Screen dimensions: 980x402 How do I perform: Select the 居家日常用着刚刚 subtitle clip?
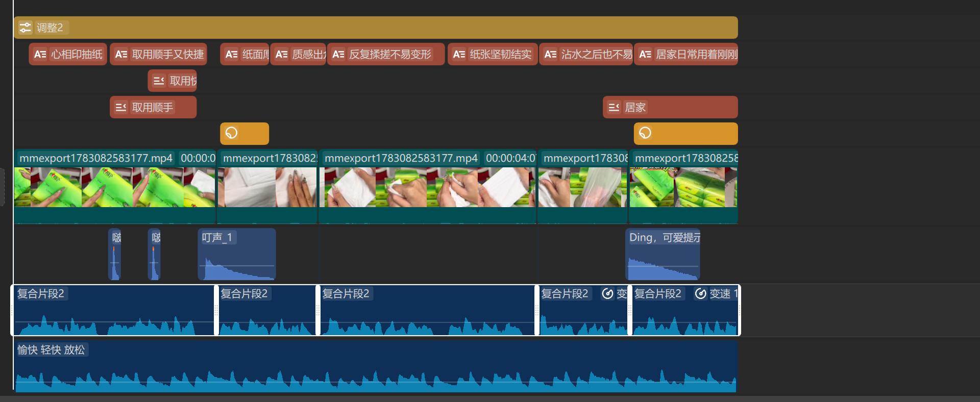686,54
